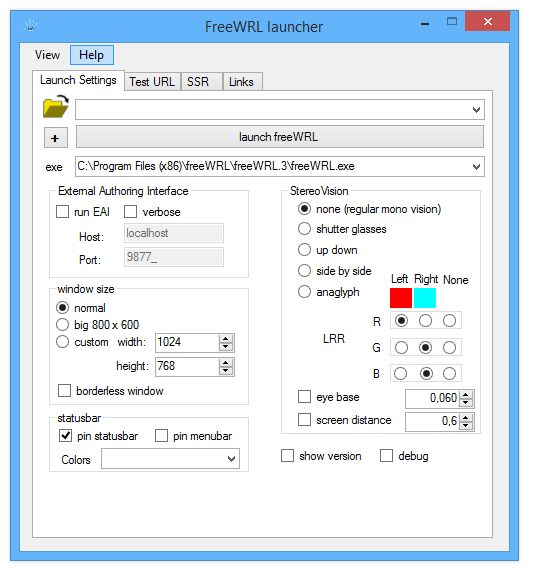Open the statusbar Colors dropdown
Screen dimensions: 533x575
[x=231, y=459]
